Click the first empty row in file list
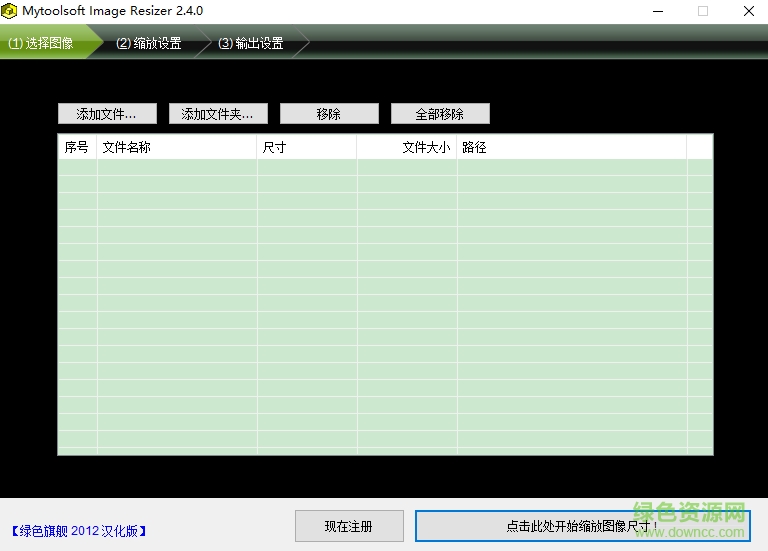 coord(385,168)
